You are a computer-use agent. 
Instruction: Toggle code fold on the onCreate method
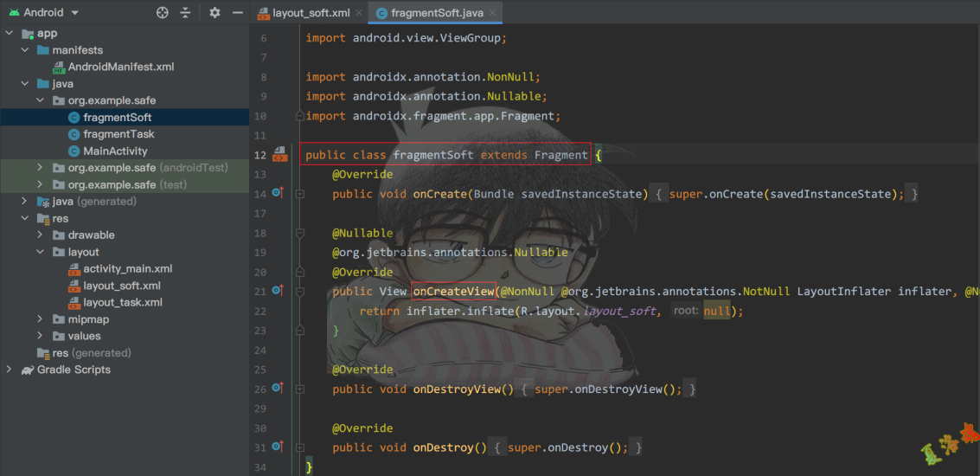[299, 194]
